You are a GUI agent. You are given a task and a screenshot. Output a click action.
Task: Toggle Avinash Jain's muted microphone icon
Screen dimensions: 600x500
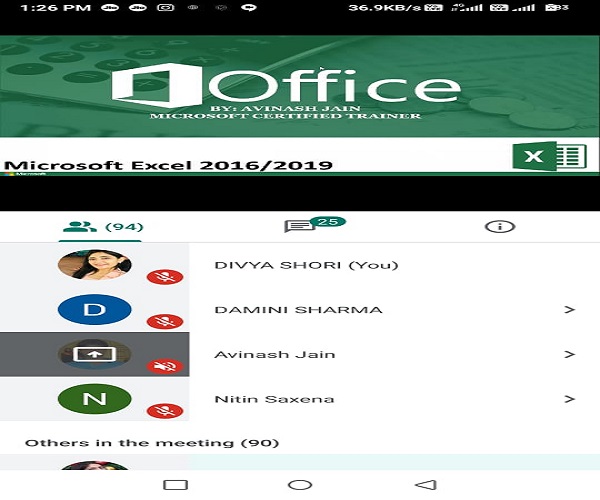(165, 366)
